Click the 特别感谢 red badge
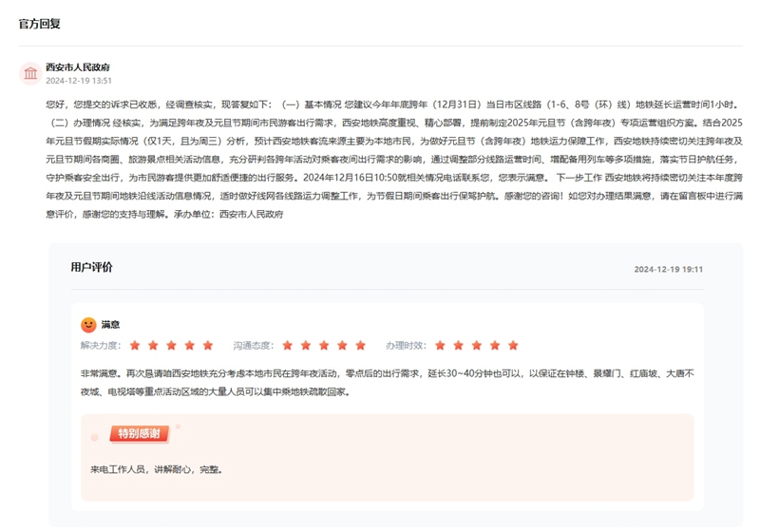This screenshot has width=760, height=532. 140,434
